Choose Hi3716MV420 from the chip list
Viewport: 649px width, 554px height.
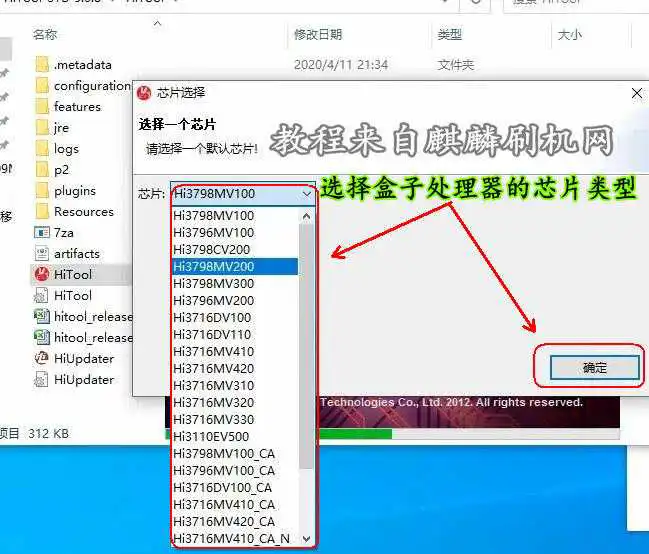pos(235,369)
